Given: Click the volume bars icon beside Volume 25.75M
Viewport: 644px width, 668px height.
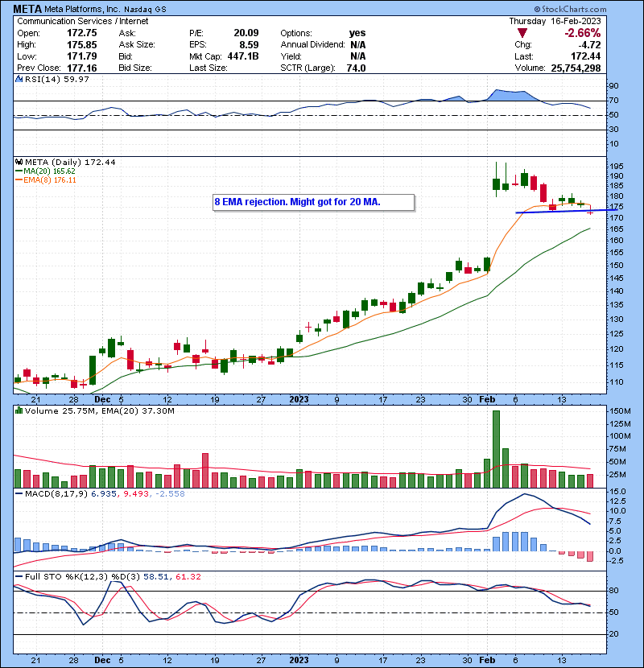Looking at the screenshot, I should pos(19,410).
